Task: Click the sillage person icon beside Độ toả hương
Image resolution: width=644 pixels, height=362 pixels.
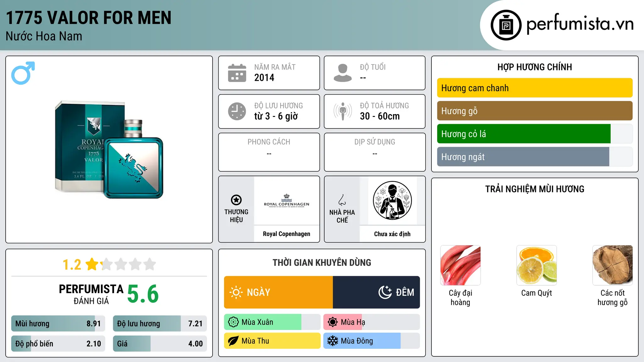Action: (343, 111)
